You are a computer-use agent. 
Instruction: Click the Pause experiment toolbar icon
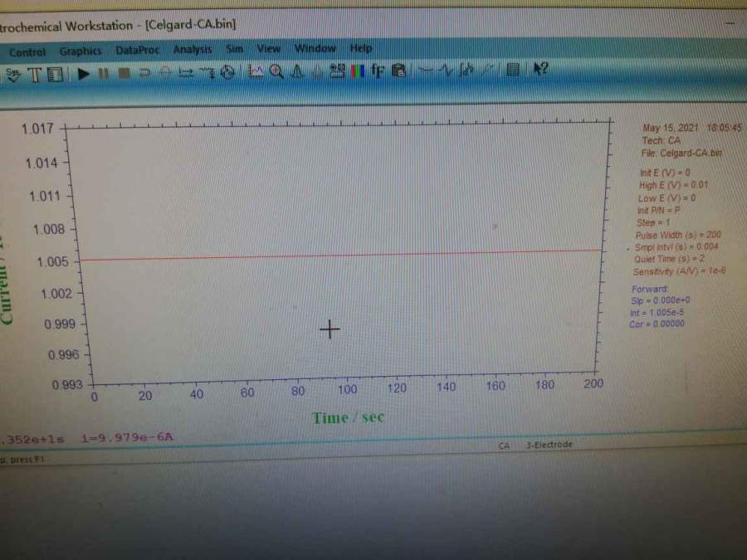click(104, 74)
